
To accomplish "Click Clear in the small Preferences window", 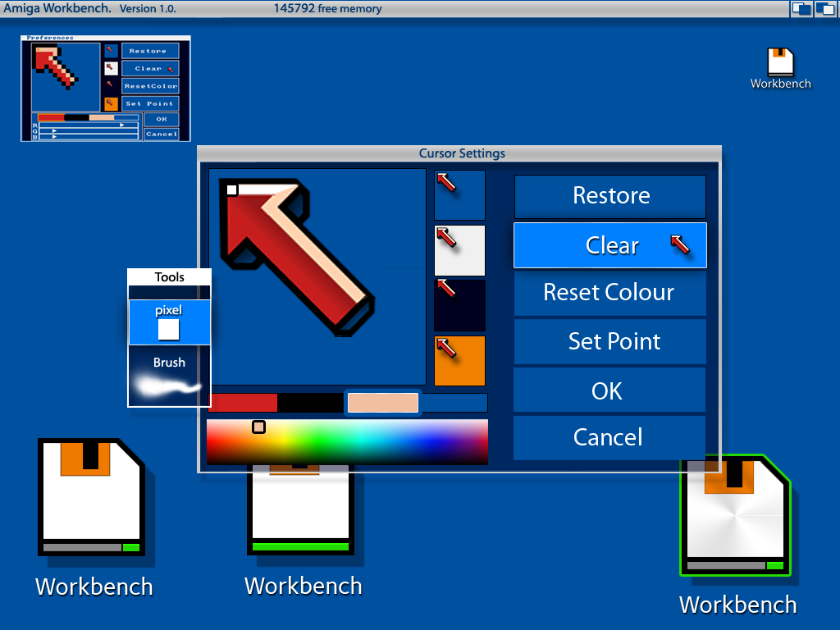I will pos(150,69).
